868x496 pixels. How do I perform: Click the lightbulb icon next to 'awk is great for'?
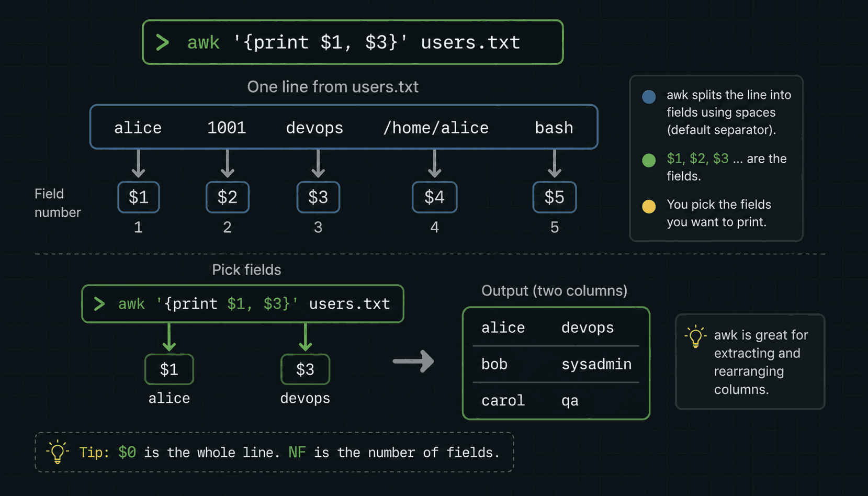click(x=695, y=336)
